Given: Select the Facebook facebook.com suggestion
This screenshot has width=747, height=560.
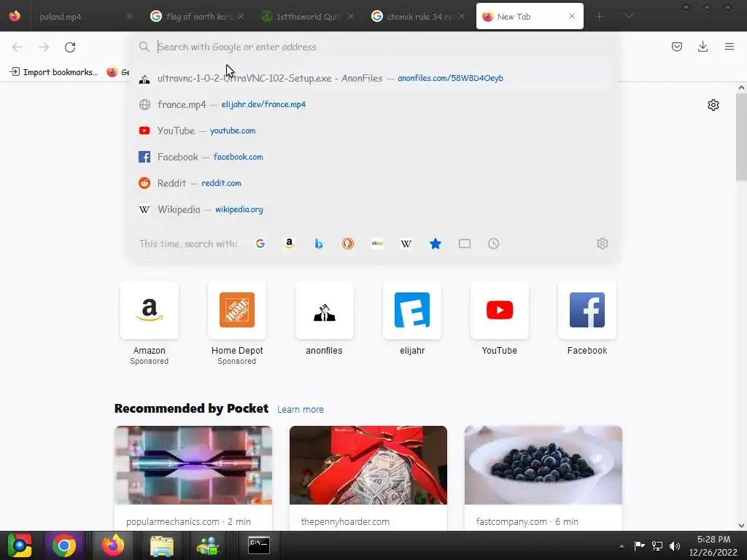Looking at the screenshot, I should [x=374, y=157].
